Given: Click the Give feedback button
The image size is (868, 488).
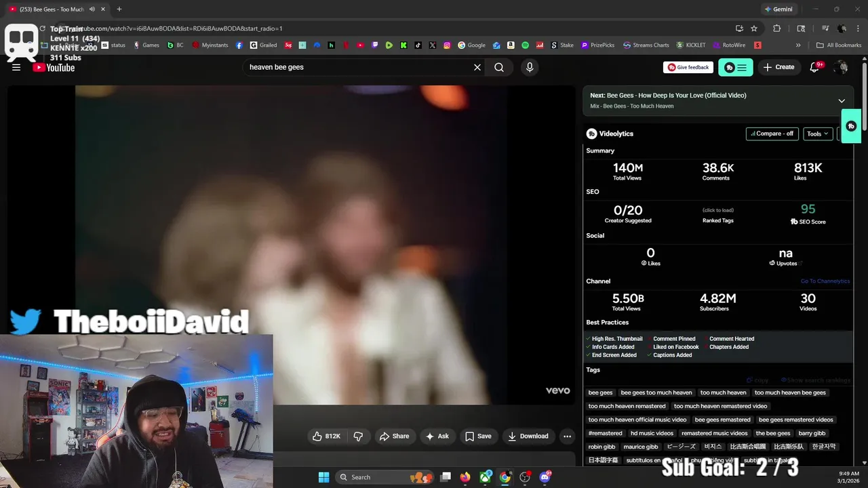Looking at the screenshot, I should (688, 67).
